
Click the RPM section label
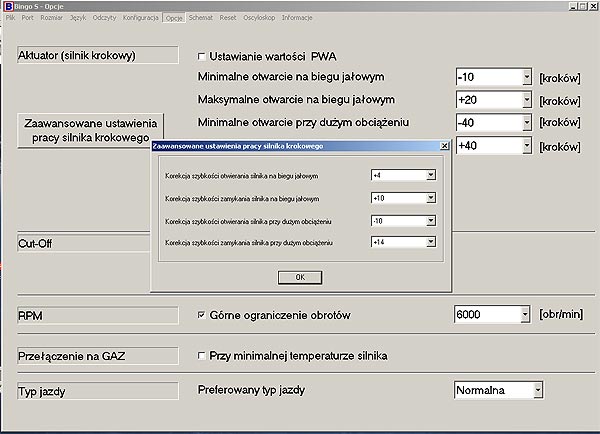(98, 316)
